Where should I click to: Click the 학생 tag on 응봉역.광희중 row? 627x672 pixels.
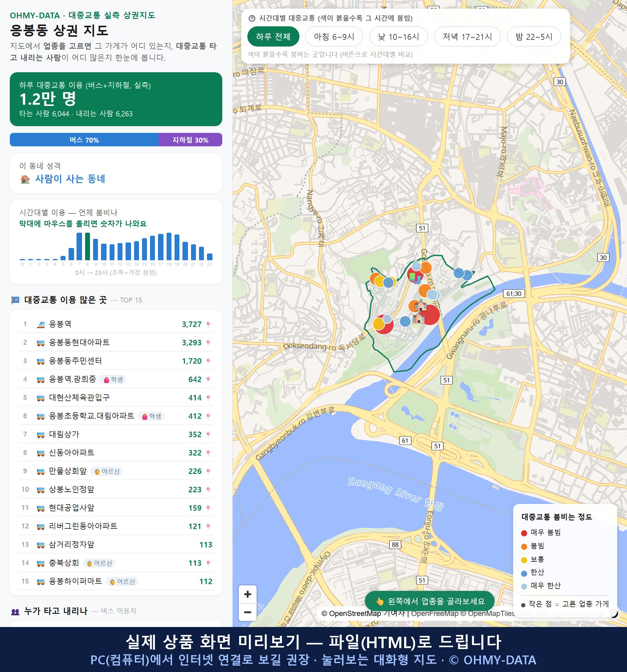(113, 380)
